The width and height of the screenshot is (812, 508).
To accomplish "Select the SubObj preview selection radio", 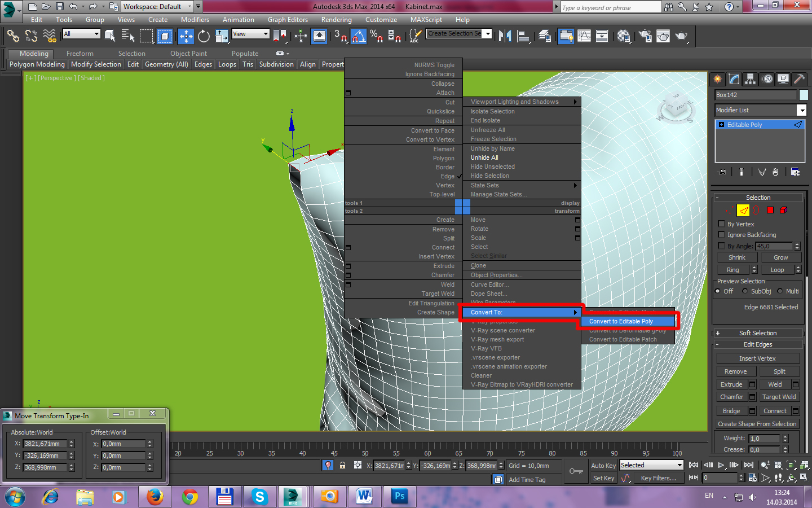I will pos(745,291).
